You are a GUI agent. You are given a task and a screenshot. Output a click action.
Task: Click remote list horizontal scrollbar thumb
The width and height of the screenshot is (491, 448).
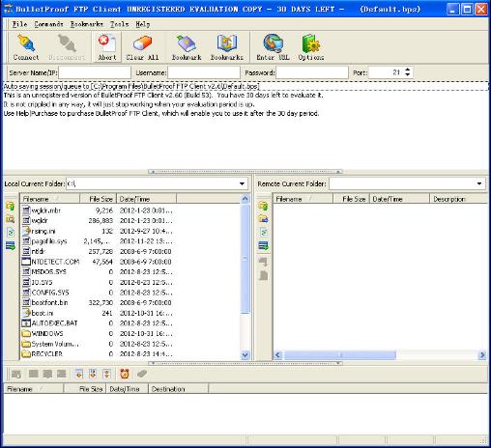[x=339, y=355]
